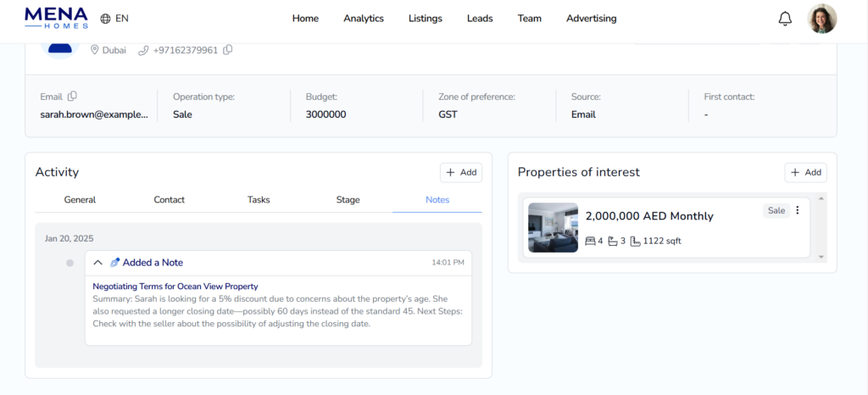Viewport: 868px width, 395px height.
Task: Click the properties list scrollbar down arrow
Action: click(821, 257)
